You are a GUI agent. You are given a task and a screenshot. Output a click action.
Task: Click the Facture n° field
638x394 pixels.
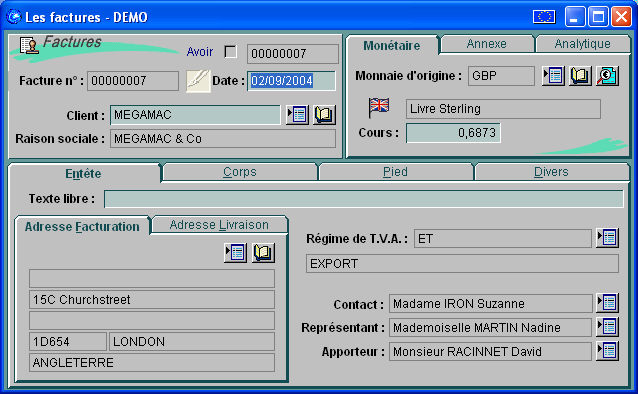coord(133,81)
